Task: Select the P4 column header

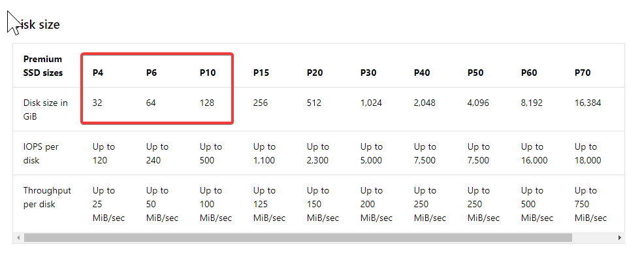Action: coord(98,73)
